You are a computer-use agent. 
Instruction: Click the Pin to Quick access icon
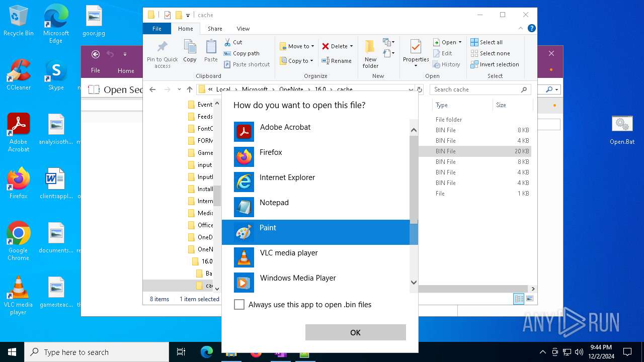click(x=162, y=54)
